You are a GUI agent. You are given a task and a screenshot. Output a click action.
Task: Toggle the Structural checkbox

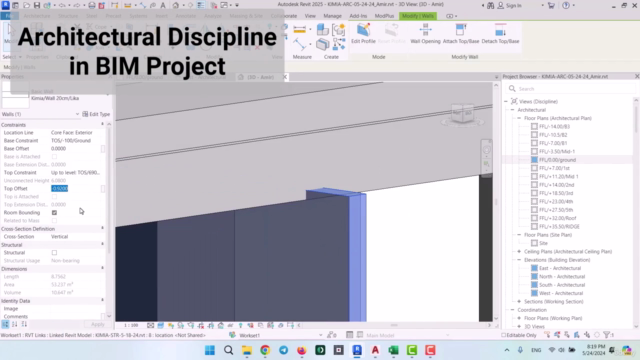pos(54,253)
